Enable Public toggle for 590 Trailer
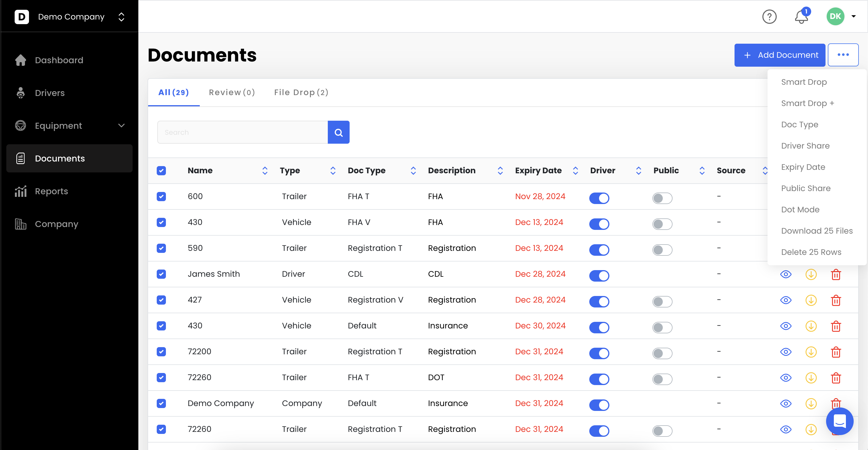Screen dimensions: 868x450 (x=662, y=250)
